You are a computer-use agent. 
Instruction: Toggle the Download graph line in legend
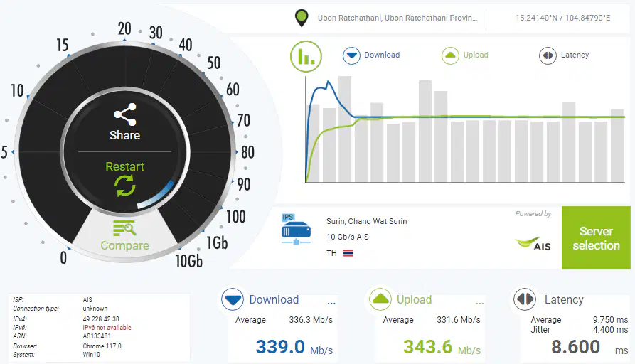tap(371, 55)
